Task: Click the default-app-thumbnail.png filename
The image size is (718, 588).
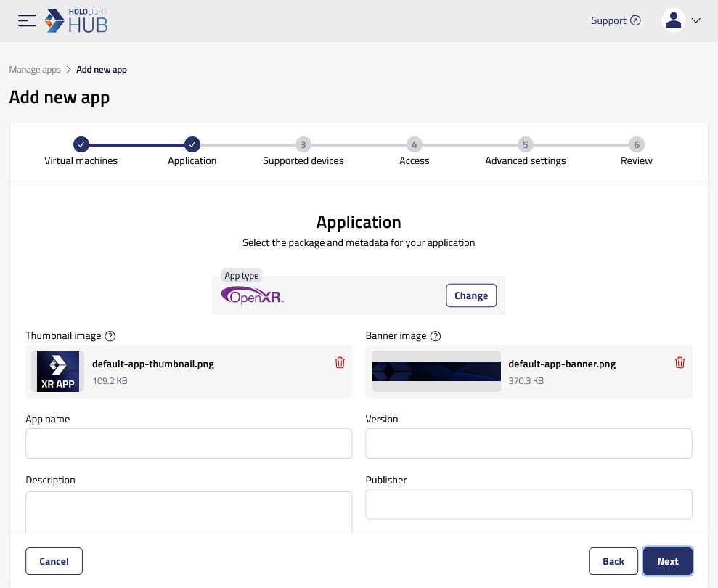Action: tap(153, 364)
